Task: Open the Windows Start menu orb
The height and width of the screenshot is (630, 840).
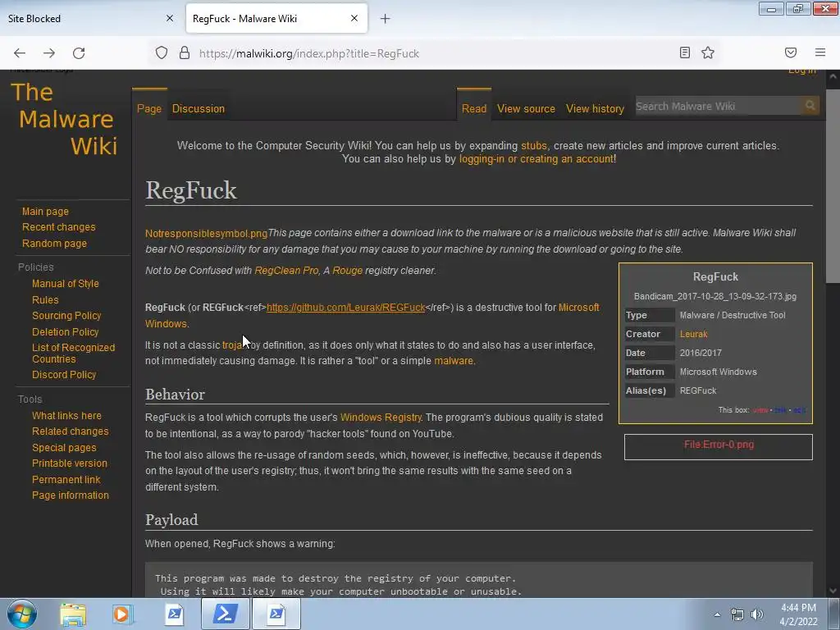Action: tap(22, 614)
